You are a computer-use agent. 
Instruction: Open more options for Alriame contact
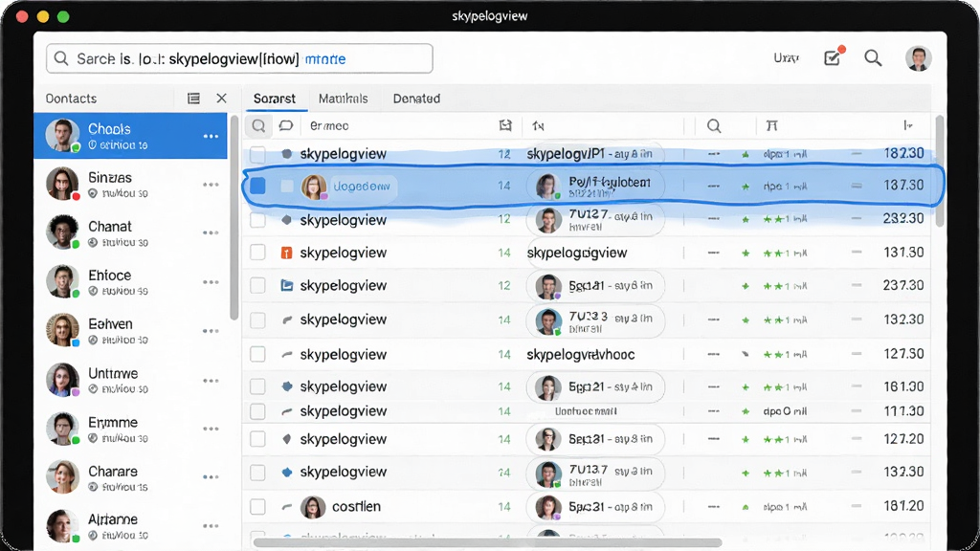pyautogui.click(x=211, y=526)
